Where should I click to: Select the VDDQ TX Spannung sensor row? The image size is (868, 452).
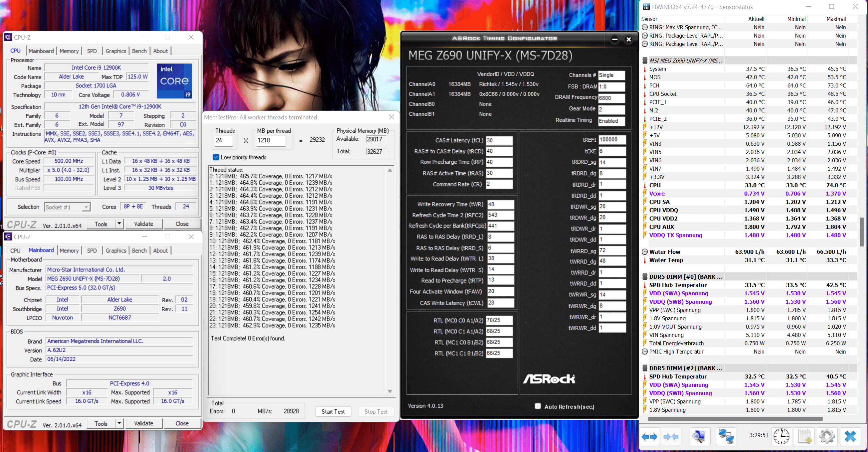pyautogui.click(x=748, y=235)
